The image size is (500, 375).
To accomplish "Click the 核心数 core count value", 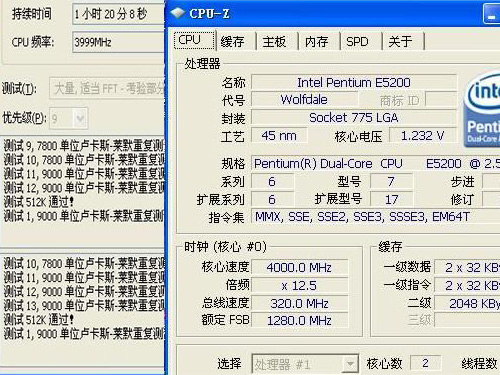I will (425, 363).
